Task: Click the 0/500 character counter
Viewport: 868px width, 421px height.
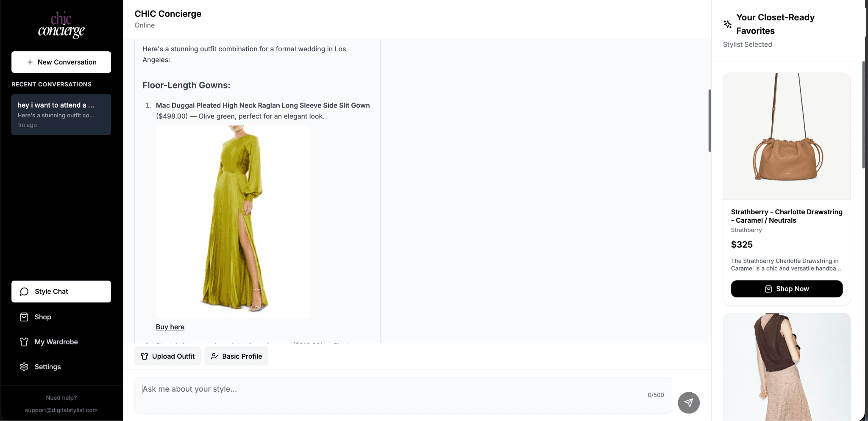Action: click(656, 395)
